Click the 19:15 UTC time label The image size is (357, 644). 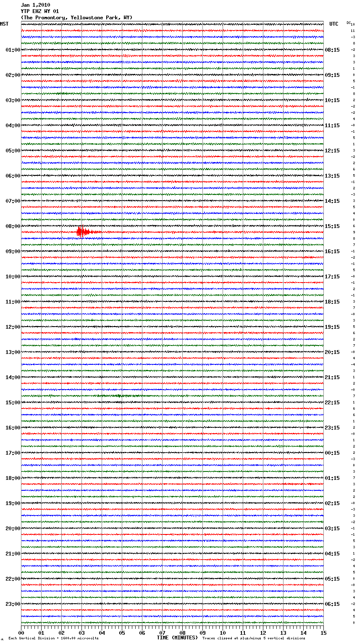coord(332,327)
